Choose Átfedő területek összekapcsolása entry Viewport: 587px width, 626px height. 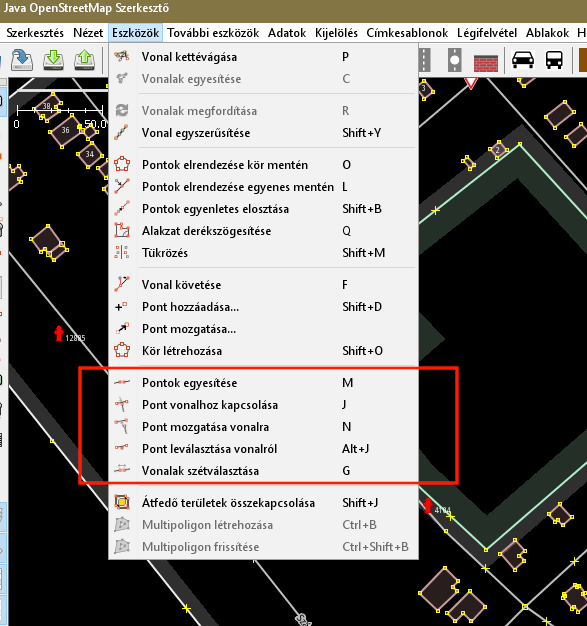tap(264, 502)
